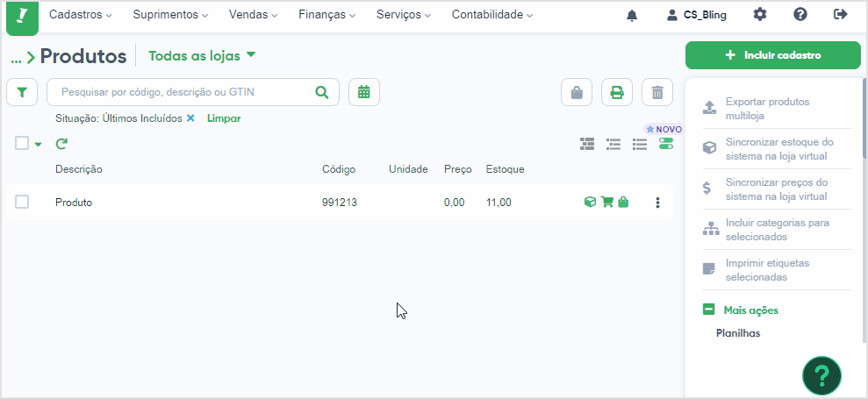Screen dimensions: 868x399
Task: Click the print button
Action: [x=617, y=92]
